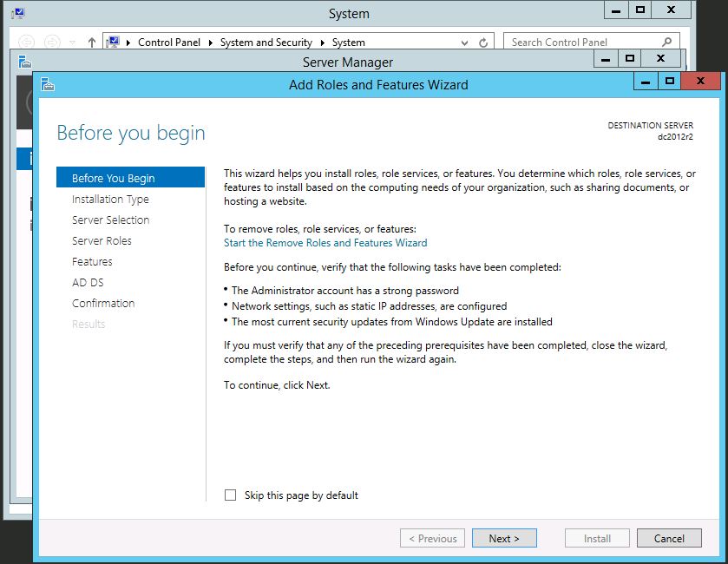
Task: Click the search magnifier in Control Panel
Action: tap(666, 43)
